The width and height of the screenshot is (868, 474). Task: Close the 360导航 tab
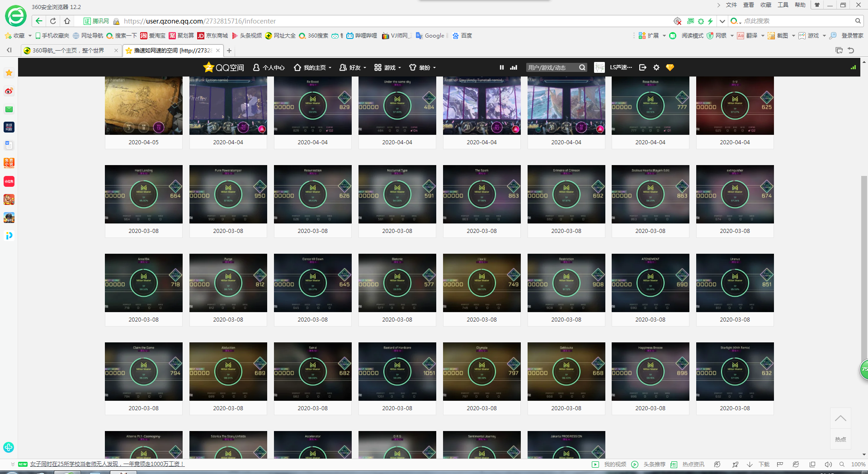pos(116,51)
